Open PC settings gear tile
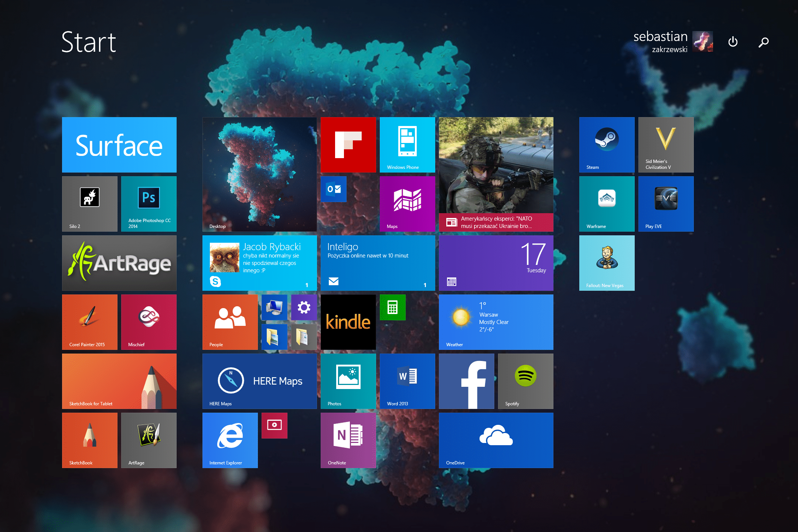The image size is (798, 532). click(304, 307)
